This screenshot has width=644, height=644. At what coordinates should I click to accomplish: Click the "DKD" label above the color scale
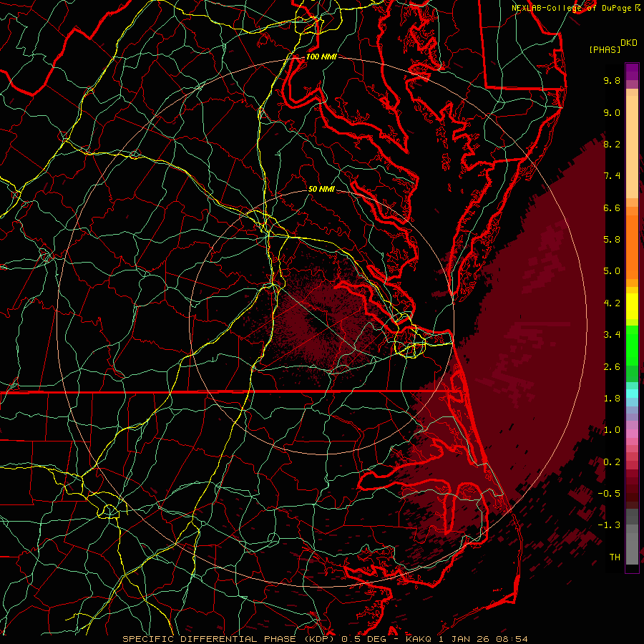coord(629,43)
